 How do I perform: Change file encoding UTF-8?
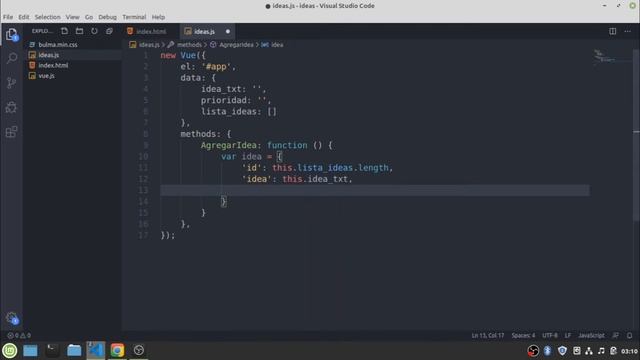point(550,336)
